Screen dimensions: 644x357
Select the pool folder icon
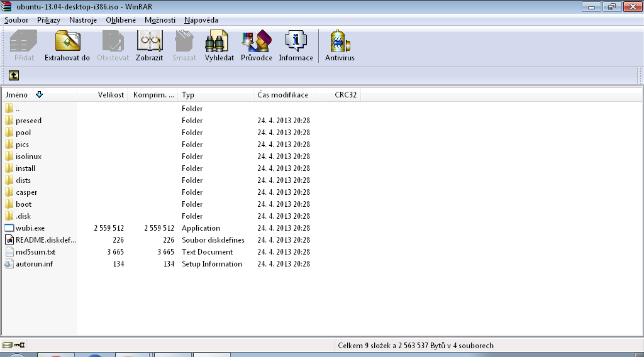(x=9, y=132)
